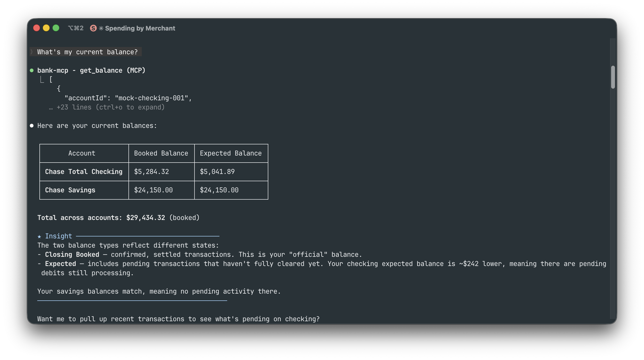This screenshot has height=360, width=644.
Task: Click the white bullet before balances response
Action: pyautogui.click(x=32, y=126)
